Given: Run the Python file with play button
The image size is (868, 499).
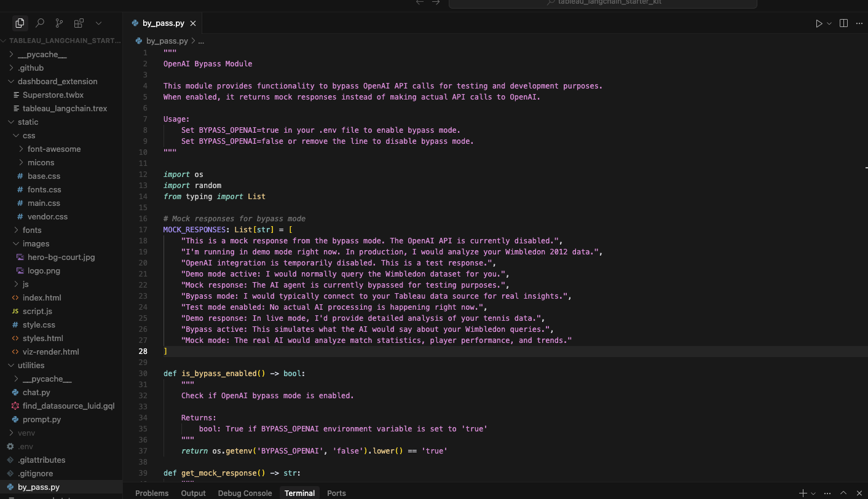Looking at the screenshot, I should pos(819,23).
